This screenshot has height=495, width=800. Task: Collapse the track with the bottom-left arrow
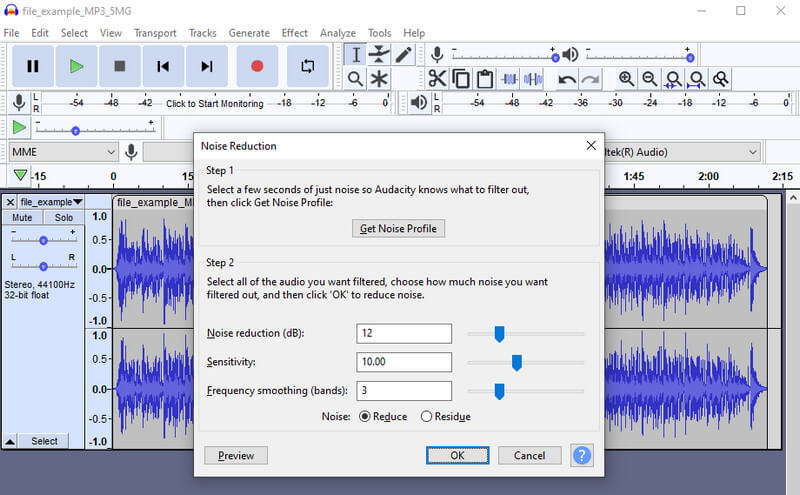click(10, 441)
